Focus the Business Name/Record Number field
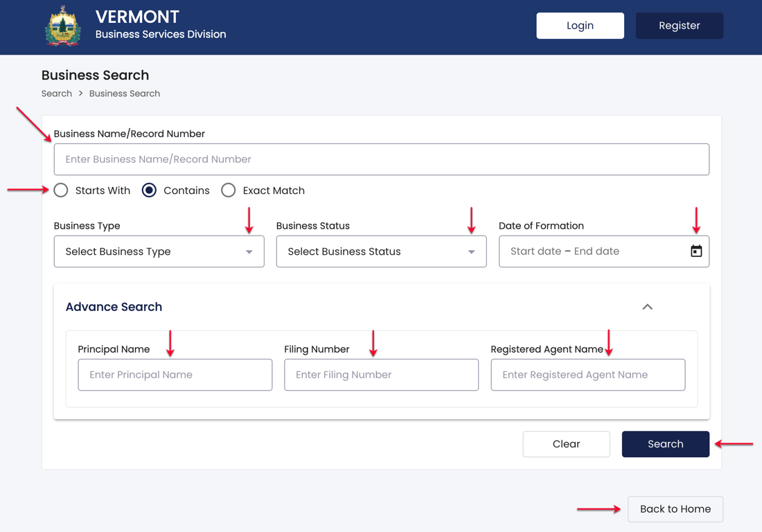 coord(382,159)
